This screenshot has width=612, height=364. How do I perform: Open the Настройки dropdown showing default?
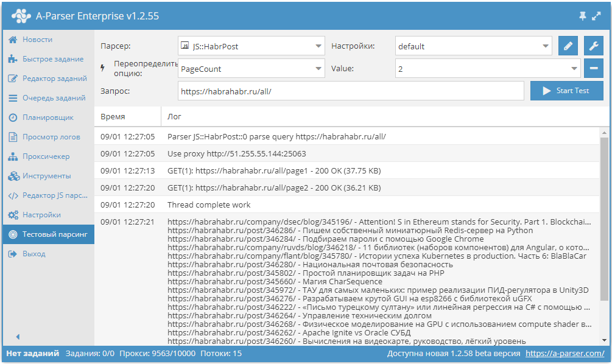click(x=473, y=46)
